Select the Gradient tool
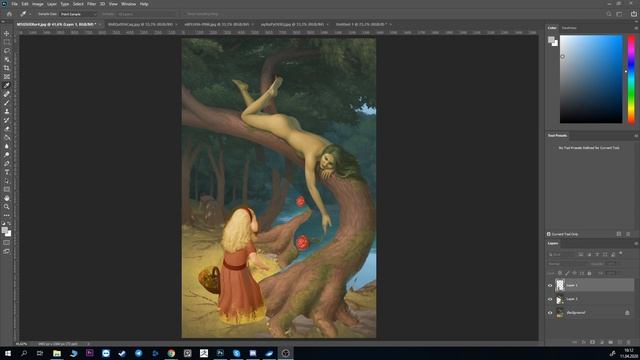This screenshot has height=360, width=640. (x=7, y=138)
